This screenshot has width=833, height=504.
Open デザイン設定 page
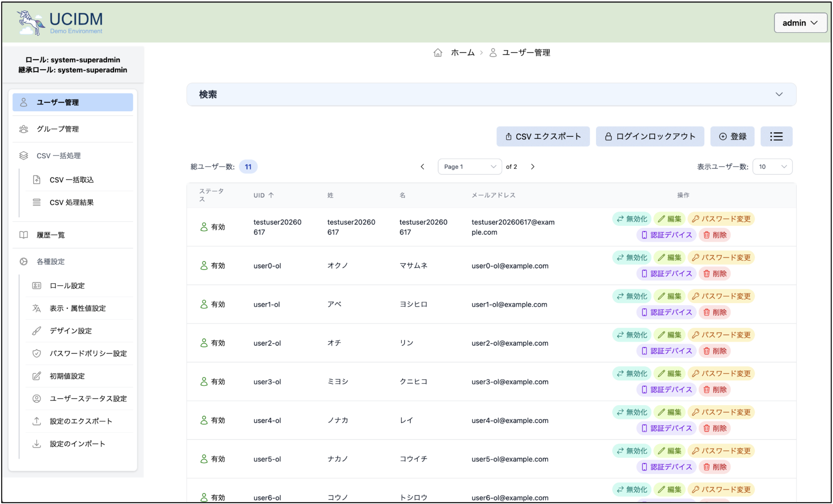(x=79, y=331)
